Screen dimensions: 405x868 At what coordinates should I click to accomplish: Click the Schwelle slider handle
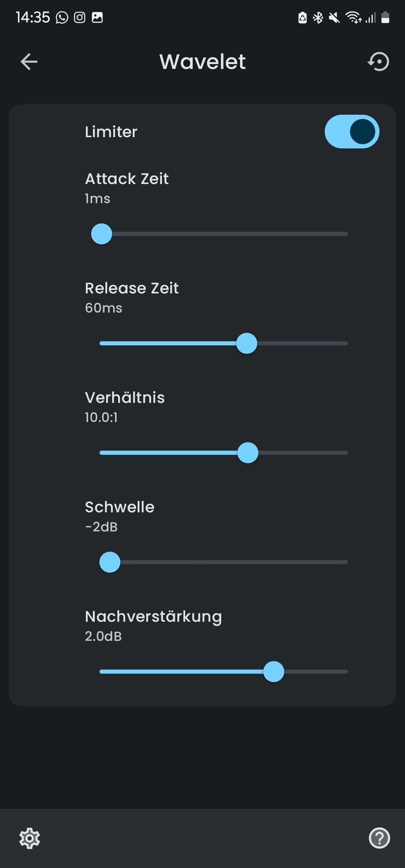coord(110,562)
